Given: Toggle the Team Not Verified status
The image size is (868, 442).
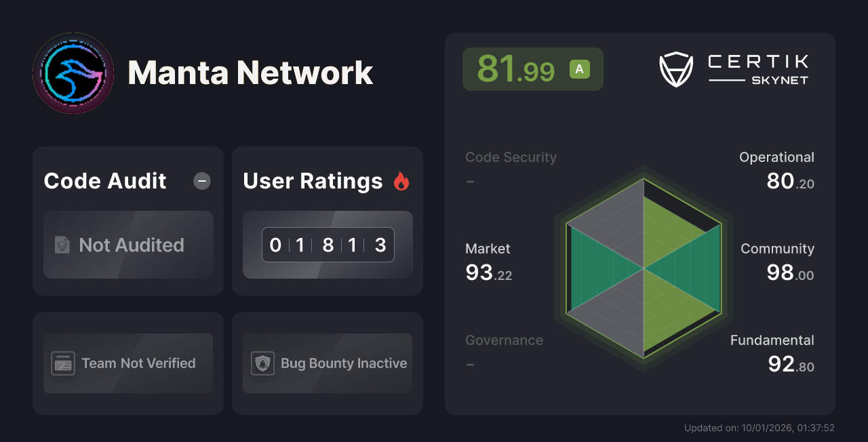Looking at the screenshot, I should coord(127,363).
